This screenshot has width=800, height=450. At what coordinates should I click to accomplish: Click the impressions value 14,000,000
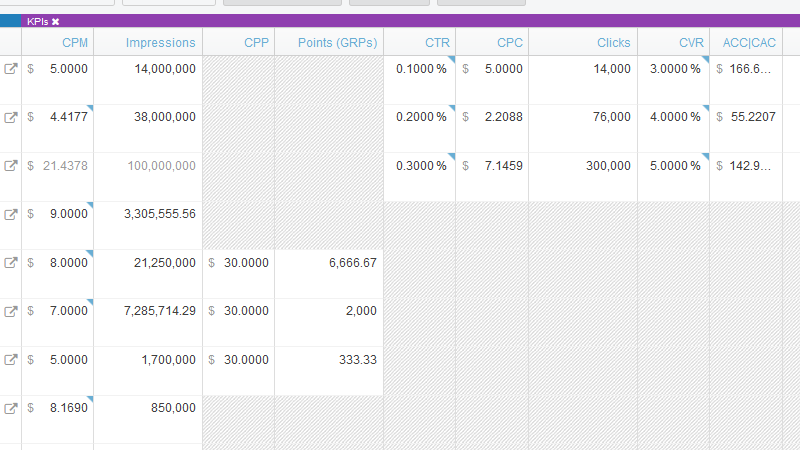(x=165, y=69)
